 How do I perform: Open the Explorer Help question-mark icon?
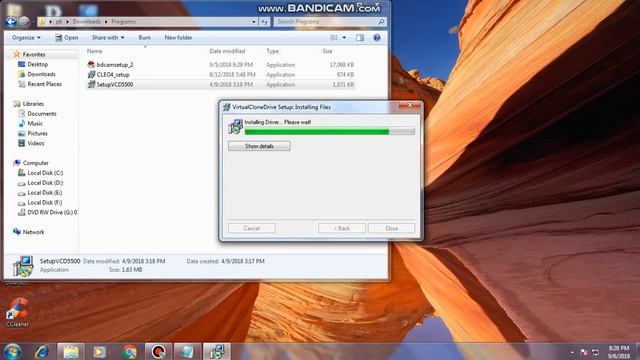[x=377, y=38]
